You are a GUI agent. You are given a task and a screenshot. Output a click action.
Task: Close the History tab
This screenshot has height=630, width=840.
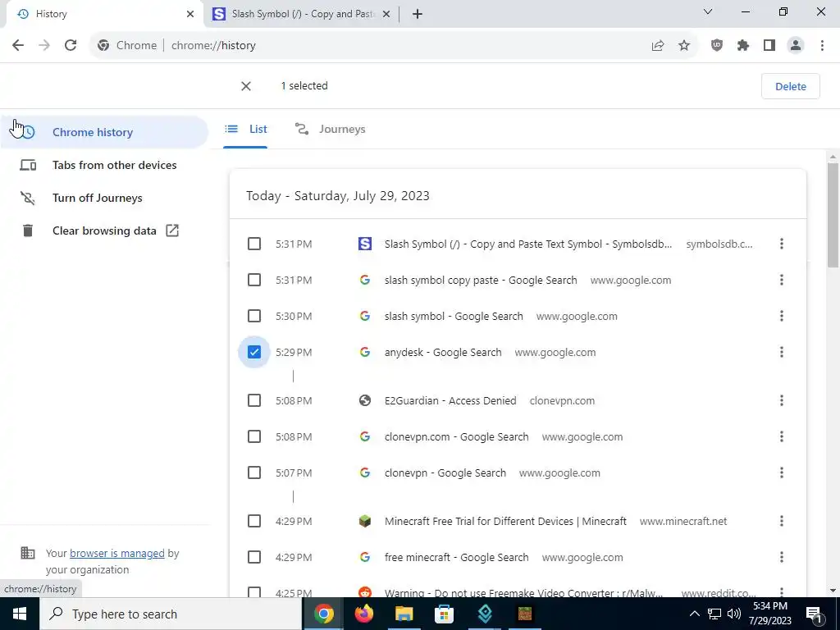click(190, 15)
